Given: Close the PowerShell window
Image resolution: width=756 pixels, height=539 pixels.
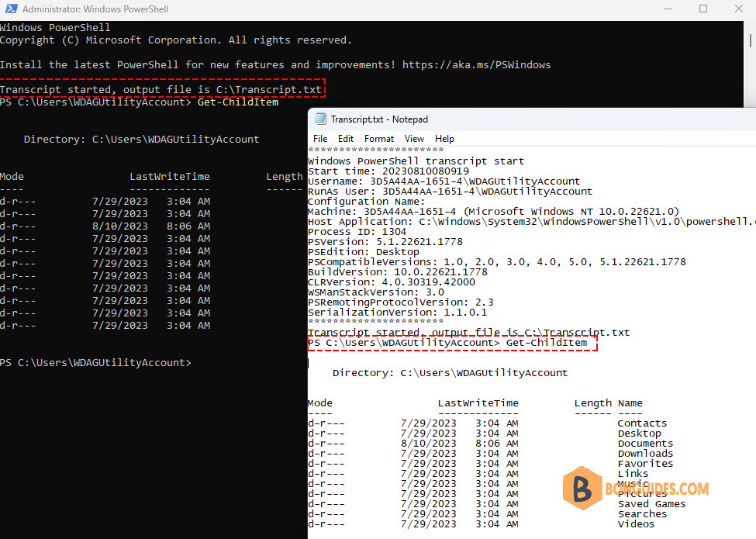Looking at the screenshot, I should point(739,9).
